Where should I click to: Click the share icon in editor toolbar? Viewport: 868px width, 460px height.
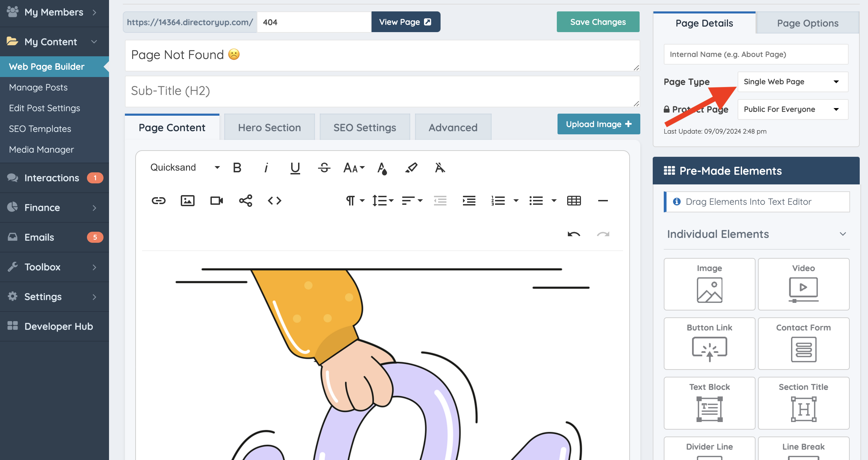pyautogui.click(x=246, y=201)
